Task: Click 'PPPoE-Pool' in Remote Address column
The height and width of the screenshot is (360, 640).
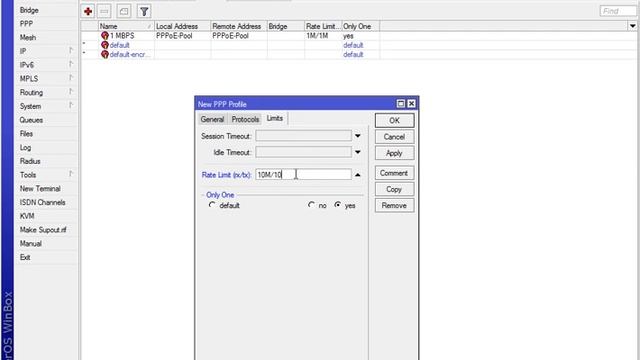Action: pyautogui.click(x=231, y=36)
